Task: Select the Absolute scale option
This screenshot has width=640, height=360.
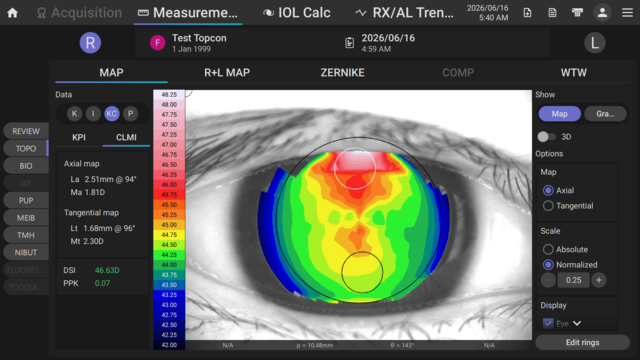Action: 548,249
